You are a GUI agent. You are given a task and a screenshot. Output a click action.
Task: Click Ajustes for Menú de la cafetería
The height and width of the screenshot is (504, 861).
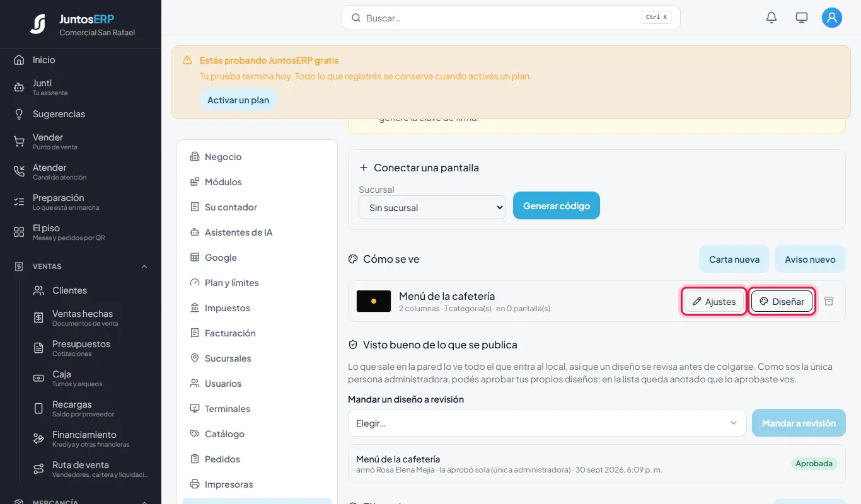[714, 301]
